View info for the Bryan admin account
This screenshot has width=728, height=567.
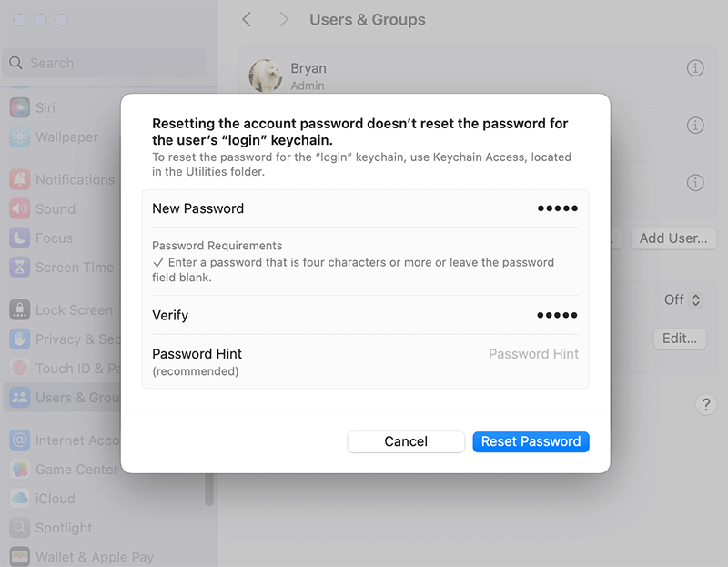694,67
